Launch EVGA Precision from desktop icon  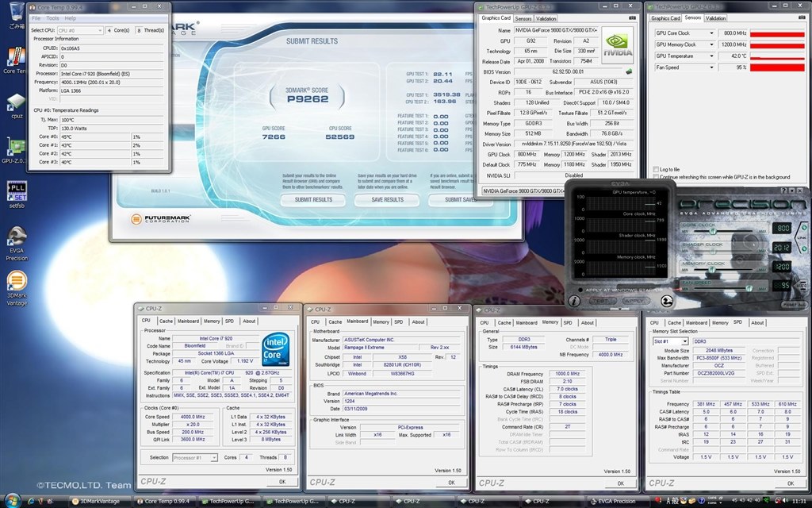[17, 243]
